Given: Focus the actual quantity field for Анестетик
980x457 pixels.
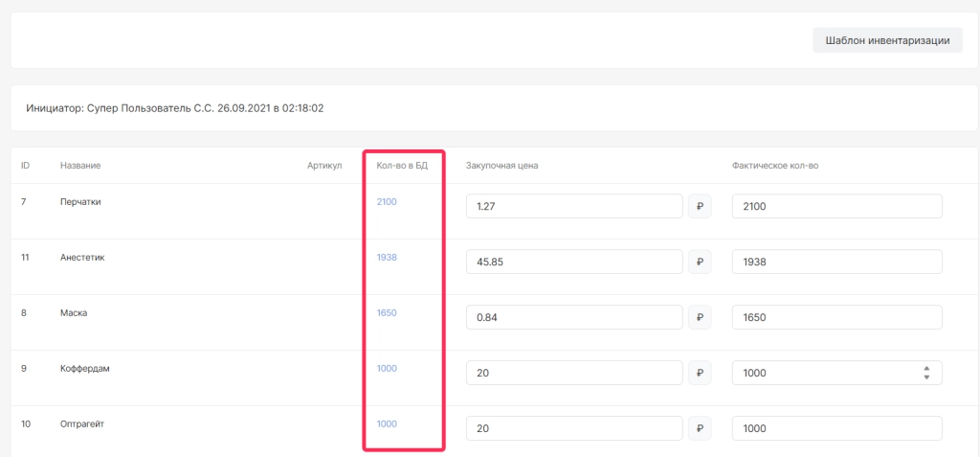Looking at the screenshot, I should click(x=836, y=263).
